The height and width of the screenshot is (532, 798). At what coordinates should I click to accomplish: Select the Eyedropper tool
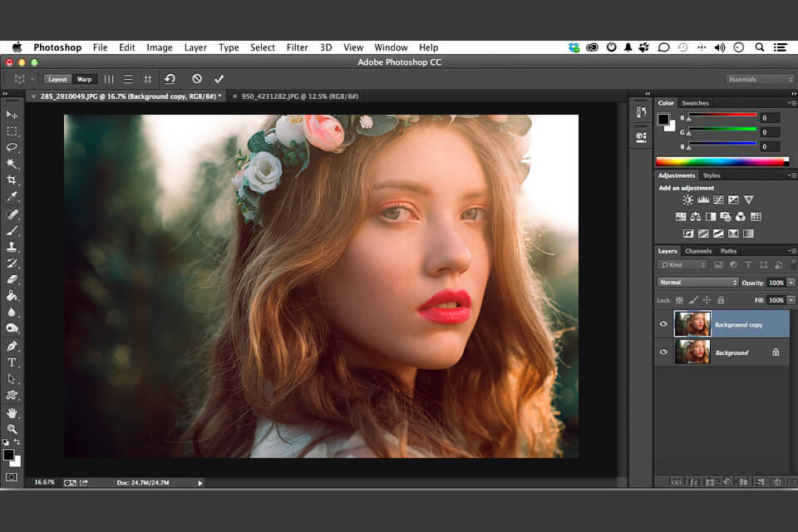[12, 196]
